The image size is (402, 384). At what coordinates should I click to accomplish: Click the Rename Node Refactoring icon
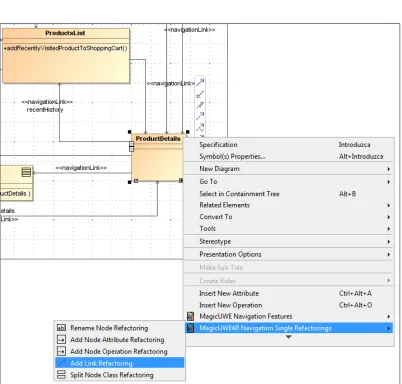[61, 328]
